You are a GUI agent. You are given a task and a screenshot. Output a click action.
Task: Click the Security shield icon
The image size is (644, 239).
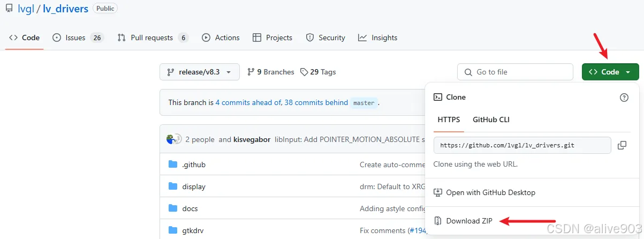[309, 38]
